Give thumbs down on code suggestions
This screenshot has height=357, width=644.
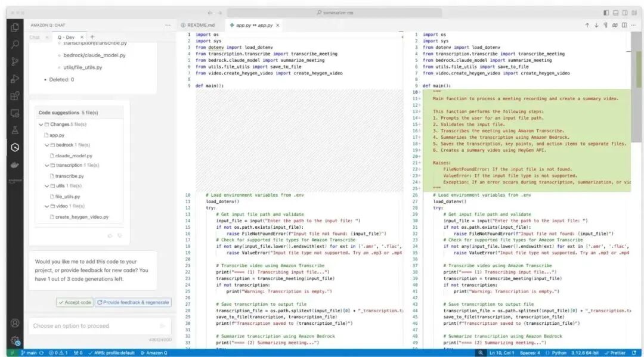click(120, 235)
